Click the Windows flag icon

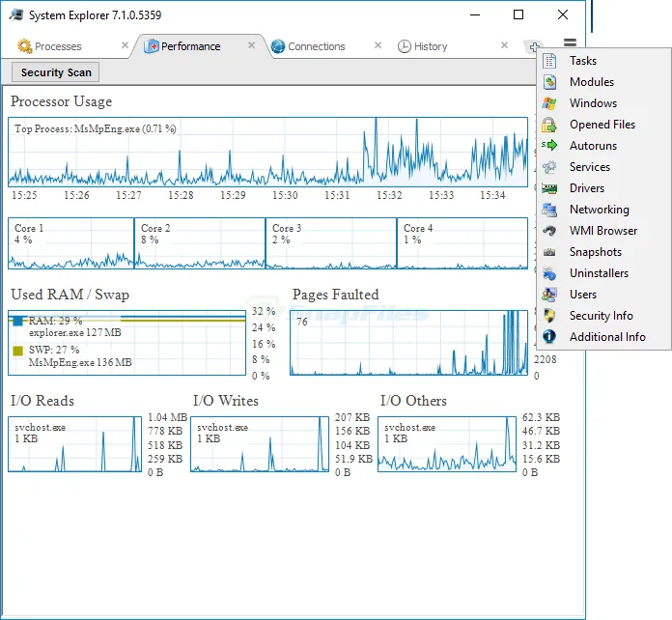coord(549,103)
